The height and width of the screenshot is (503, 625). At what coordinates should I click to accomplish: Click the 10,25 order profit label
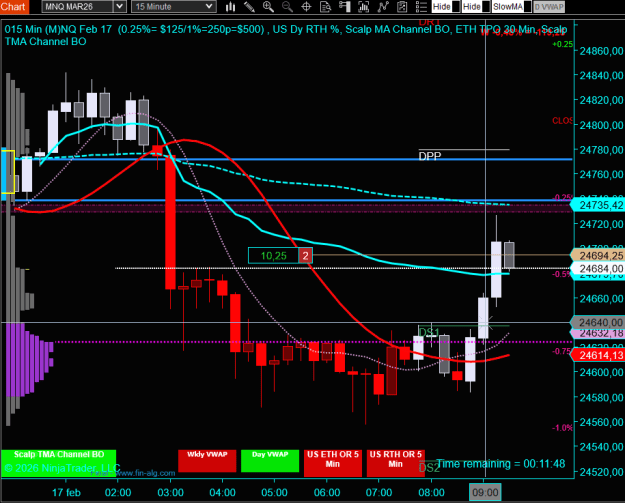point(273,255)
